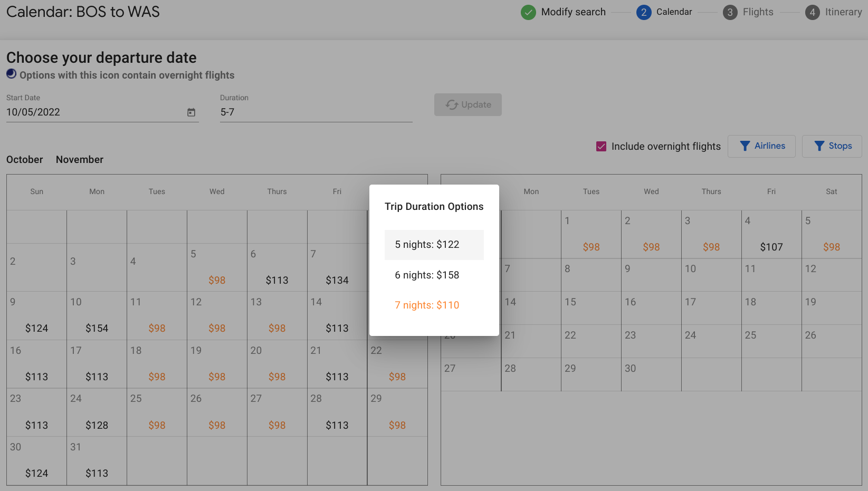Select the $98 fare on October 11
This screenshot has height=491, width=868.
click(157, 328)
